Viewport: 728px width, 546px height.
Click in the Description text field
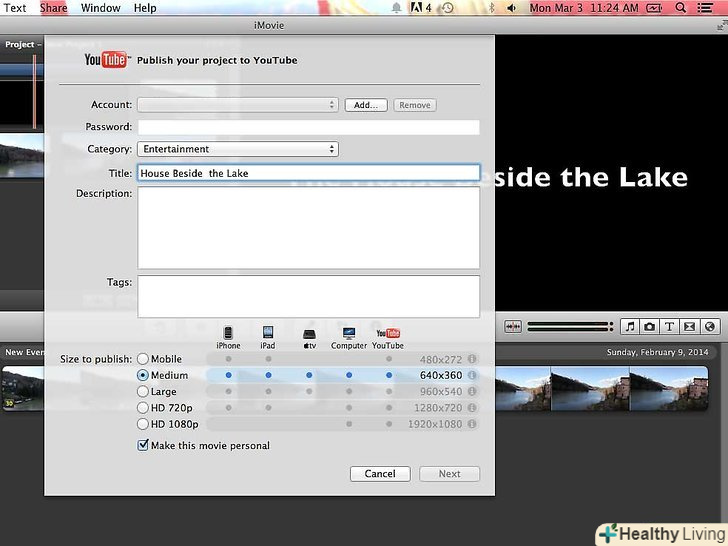pyautogui.click(x=308, y=227)
